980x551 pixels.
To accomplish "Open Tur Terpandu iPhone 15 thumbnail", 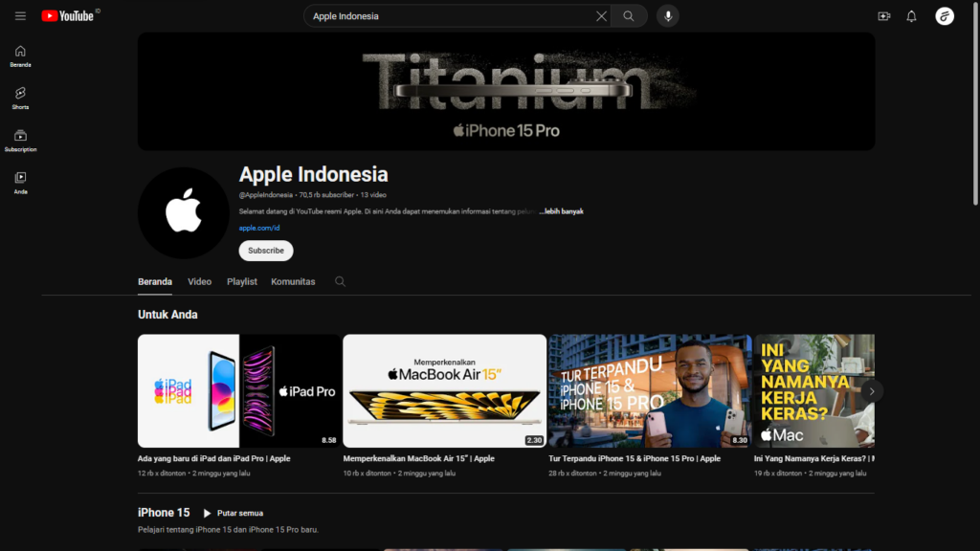I will (x=650, y=391).
